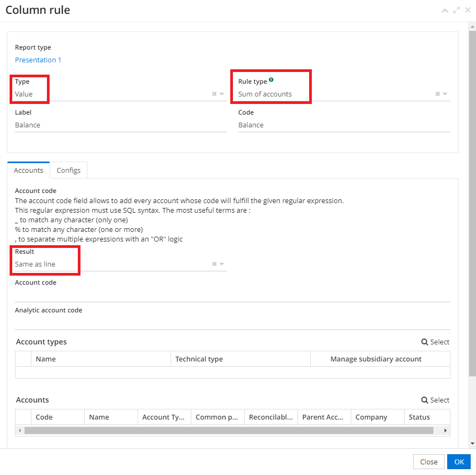Switch to the Accounts tab
This screenshot has width=476, height=475.
29,170
